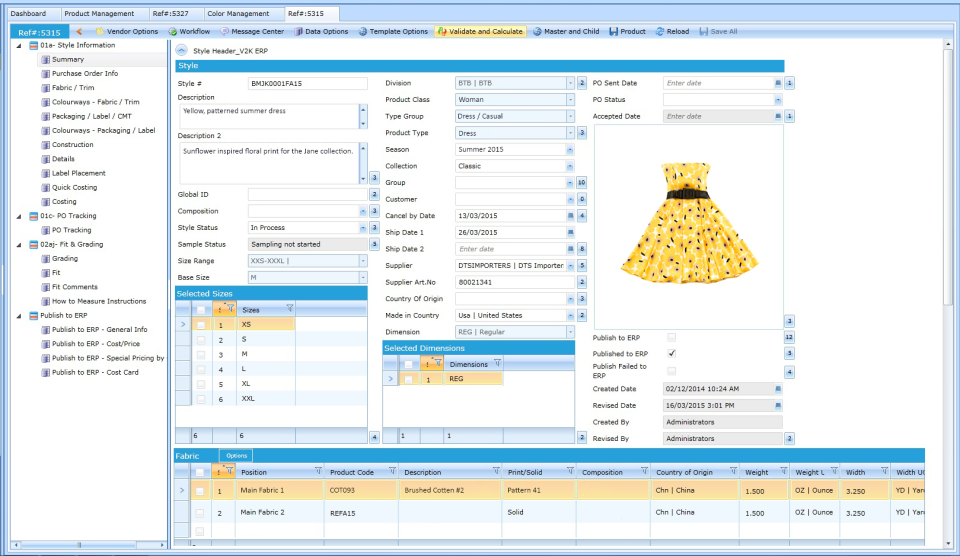The image size is (960, 556).
Task: Switch to Color Management tab
Action: pos(238,13)
